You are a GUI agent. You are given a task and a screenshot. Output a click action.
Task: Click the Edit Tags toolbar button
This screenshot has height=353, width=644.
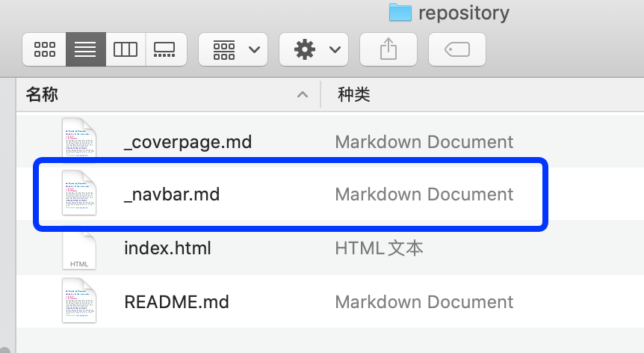(x=457, y=49)
